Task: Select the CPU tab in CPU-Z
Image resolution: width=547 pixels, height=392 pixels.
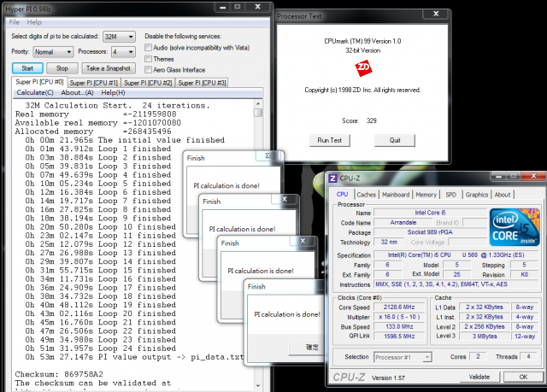Action: tap(342, 194)
